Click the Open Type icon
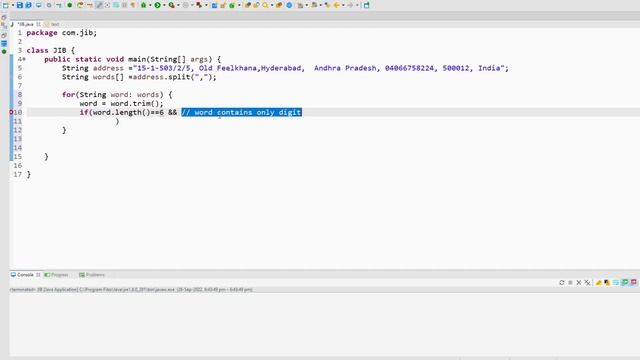640x360 pixels. [248, 5]
